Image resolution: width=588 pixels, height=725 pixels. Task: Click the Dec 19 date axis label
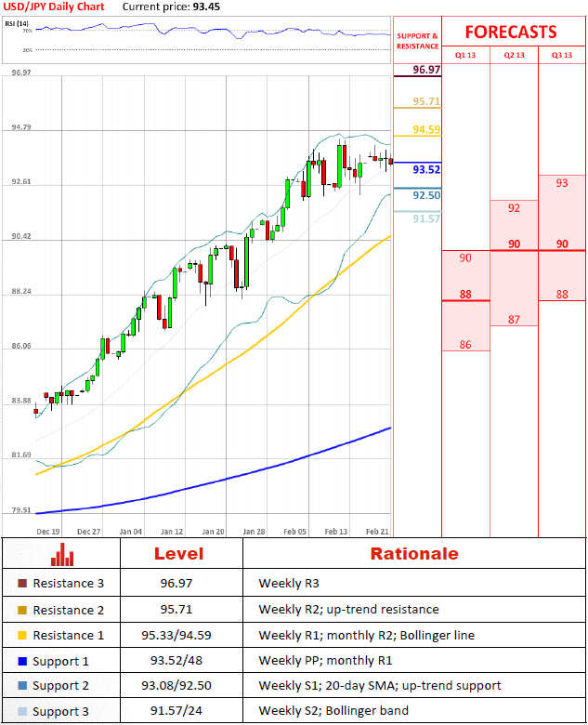tap(48, 532)
